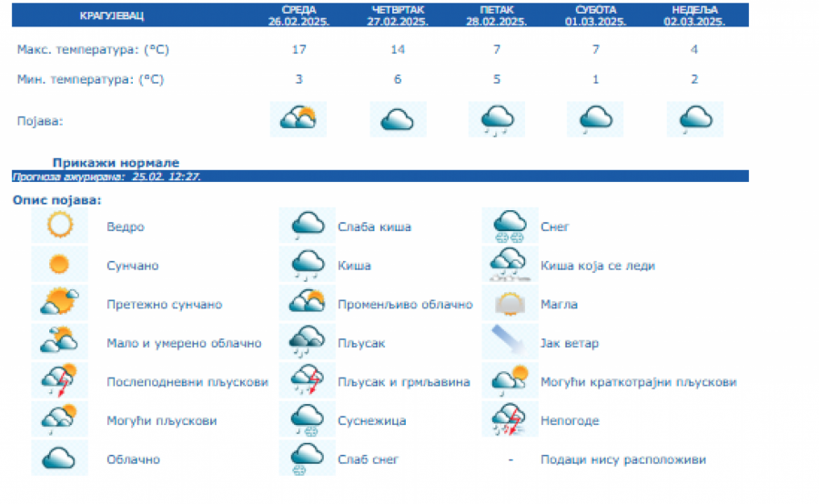Click the Wednesday 26.02 forecast weather icon

pos(298,119)
